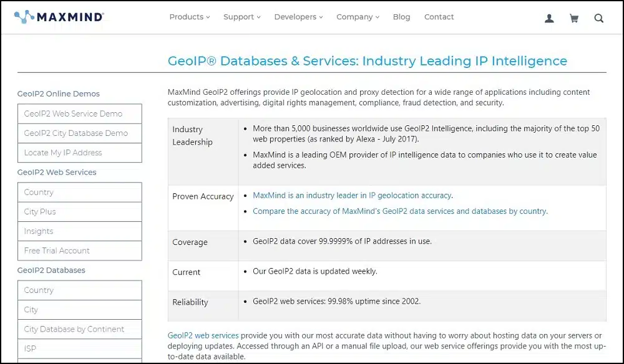Go to the Blog page
The image size is (624, 364).
pos(401,17)
